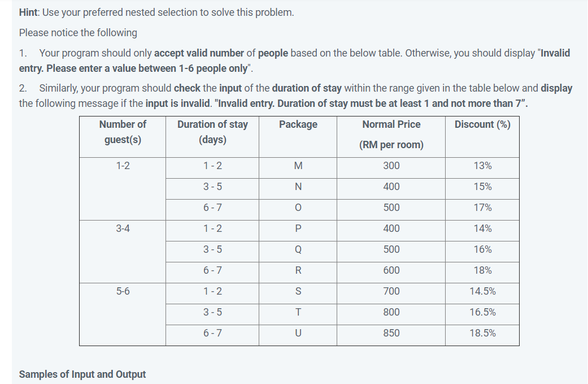Select the 18.5% discount cell
The image size is (588, 384).
482,335
